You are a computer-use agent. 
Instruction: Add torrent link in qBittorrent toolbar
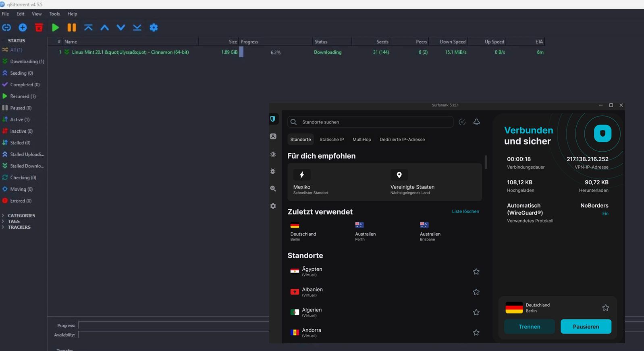click(6, 27)
